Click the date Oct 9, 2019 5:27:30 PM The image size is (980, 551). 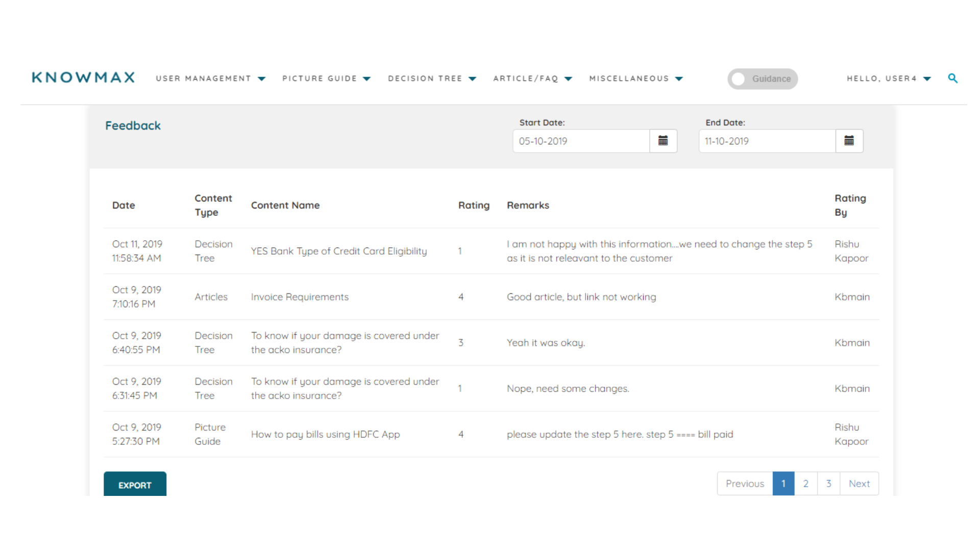pos(137,435)
